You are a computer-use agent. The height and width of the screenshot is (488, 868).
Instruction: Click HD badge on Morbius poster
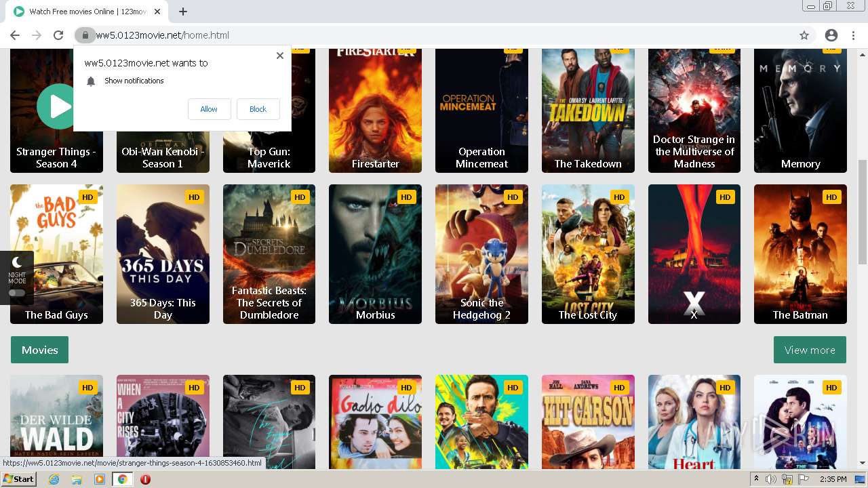pos(406,197)
